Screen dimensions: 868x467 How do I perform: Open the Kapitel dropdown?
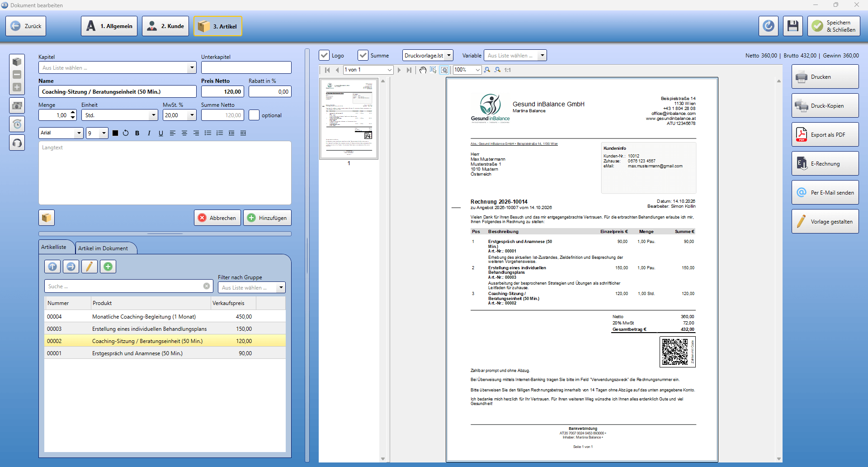tap(192, 67)
